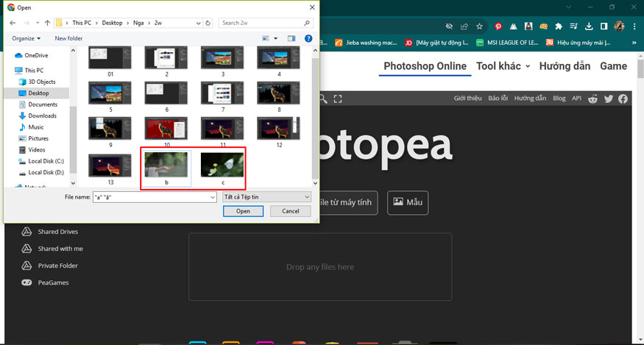Click the Reddit icon in Photopea header
Viewport: 644px width, 345px height.
point(593,99)
